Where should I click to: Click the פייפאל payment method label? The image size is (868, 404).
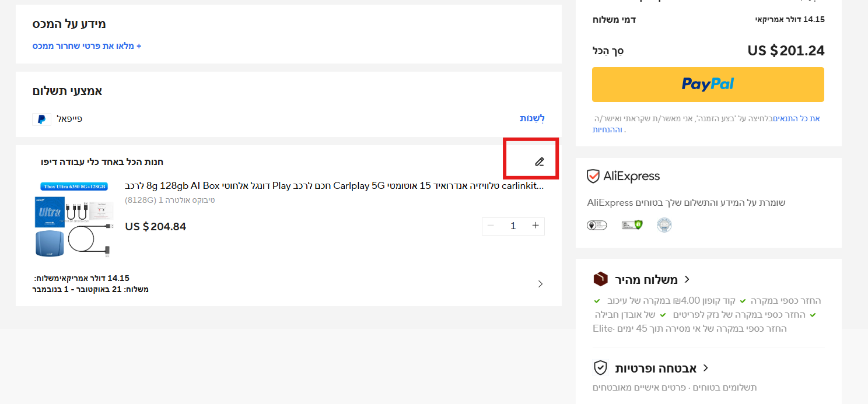69,119
